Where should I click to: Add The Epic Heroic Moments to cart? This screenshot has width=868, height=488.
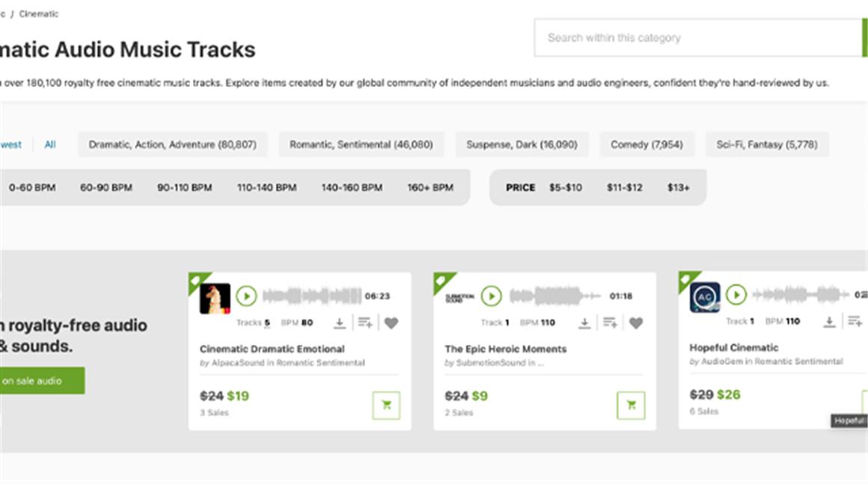pyautogui.click(x=631, y=405)
